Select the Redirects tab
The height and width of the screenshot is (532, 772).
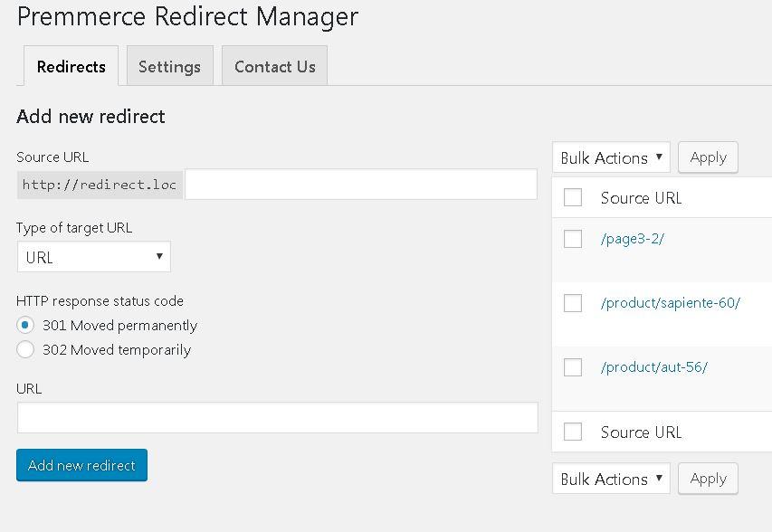coord(70,65)
